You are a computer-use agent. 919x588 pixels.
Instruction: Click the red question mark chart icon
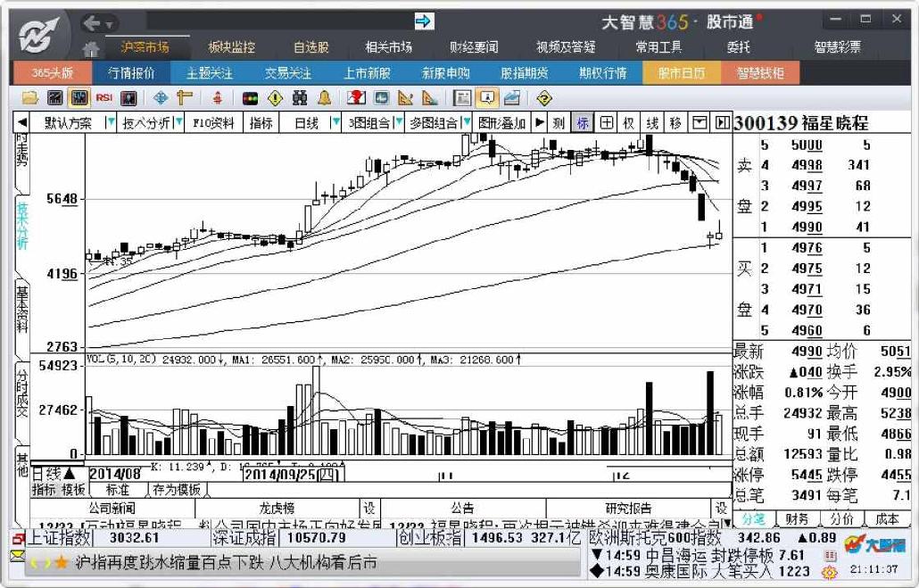point(356,98)
